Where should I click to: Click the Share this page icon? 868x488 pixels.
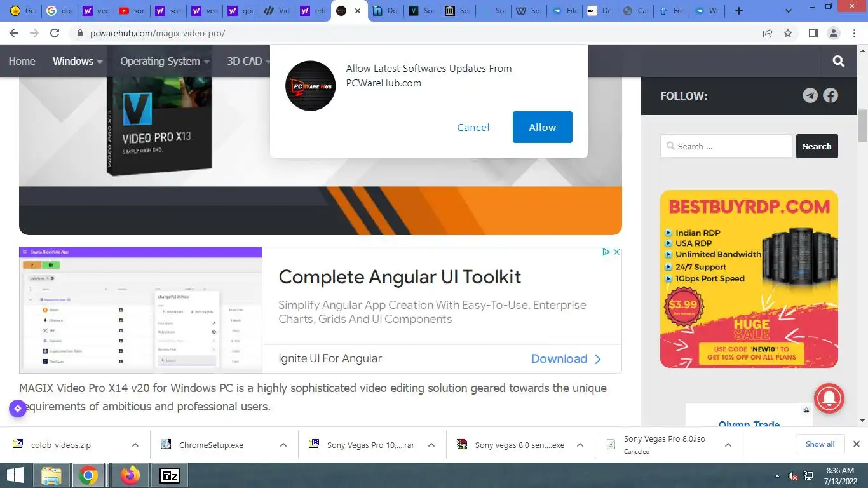tap(768, 33)
